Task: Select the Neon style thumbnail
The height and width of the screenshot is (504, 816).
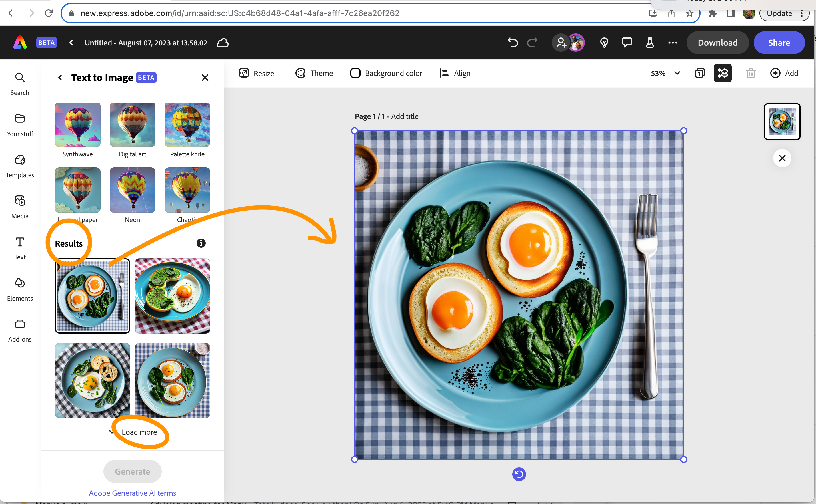Action: (x=133, y=190)
